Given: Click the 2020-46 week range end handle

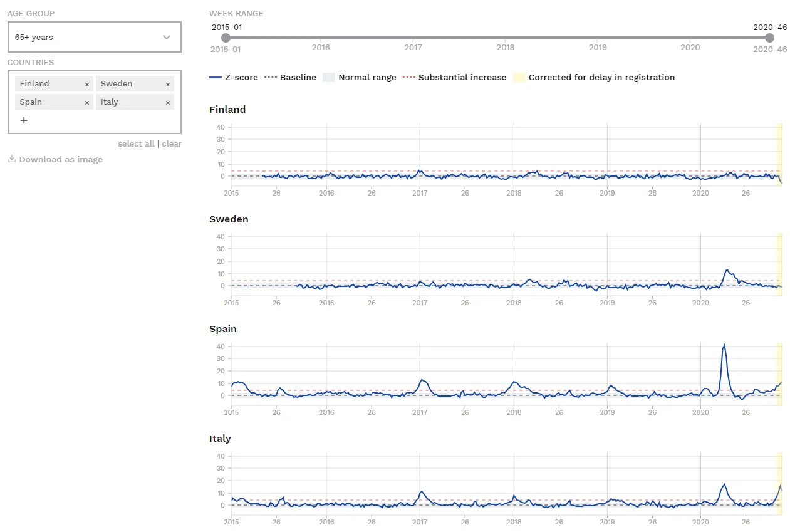Looking at the screenshot, I should (x=769, y=38).
